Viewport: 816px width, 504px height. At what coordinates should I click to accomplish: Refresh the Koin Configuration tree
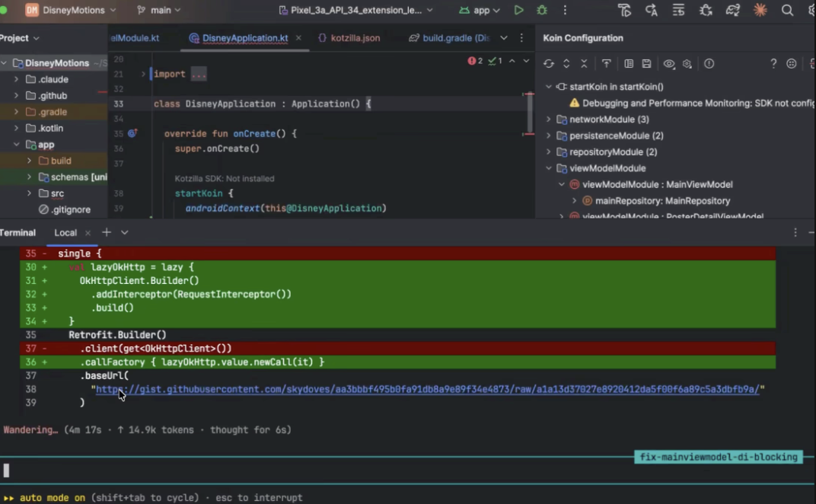coord(549,63)
